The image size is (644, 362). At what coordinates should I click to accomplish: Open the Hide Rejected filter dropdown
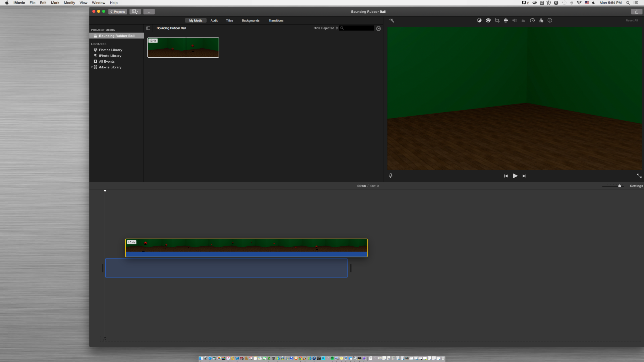[x=325, y=28]
